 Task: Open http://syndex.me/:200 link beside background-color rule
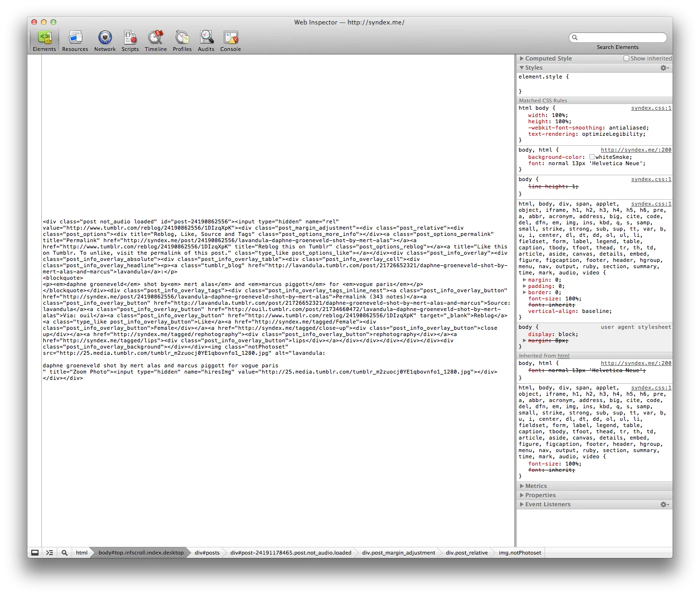point(636,150)
